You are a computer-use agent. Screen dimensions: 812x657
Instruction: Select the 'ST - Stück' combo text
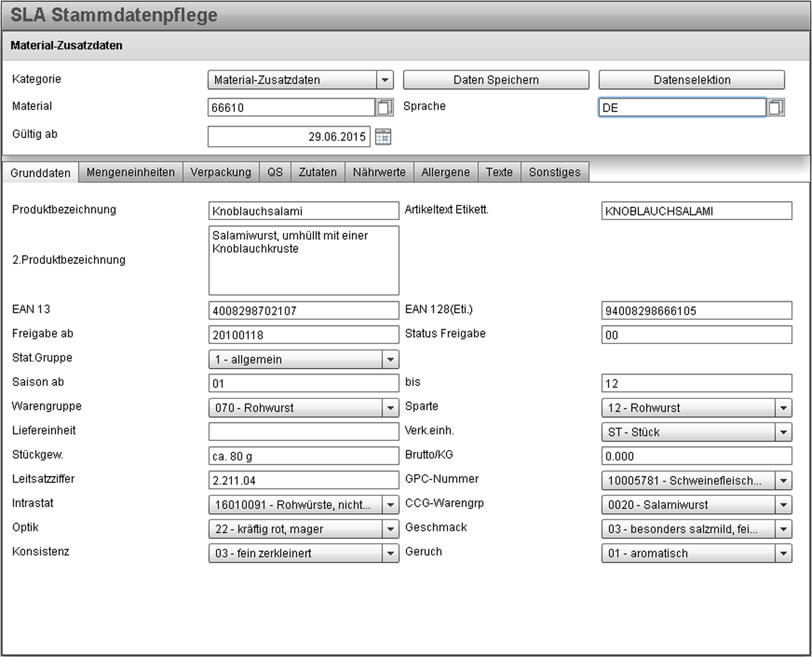coord(634,432)
